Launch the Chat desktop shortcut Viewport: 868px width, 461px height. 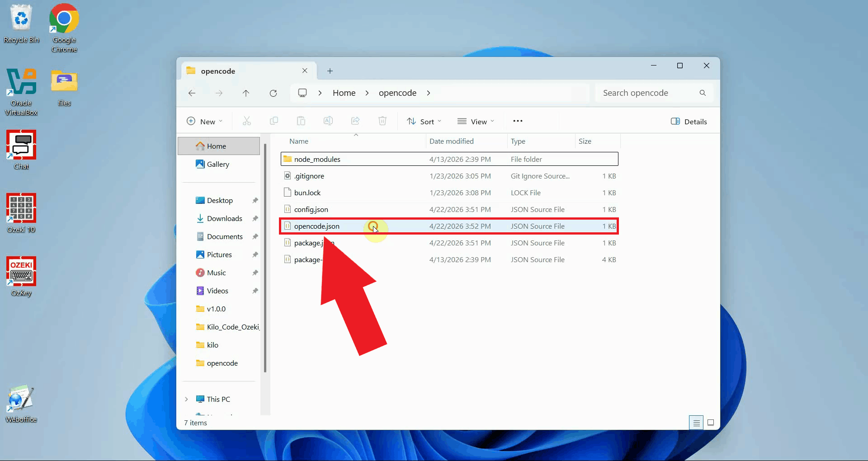pyautogui.click(x=21, y=150)
